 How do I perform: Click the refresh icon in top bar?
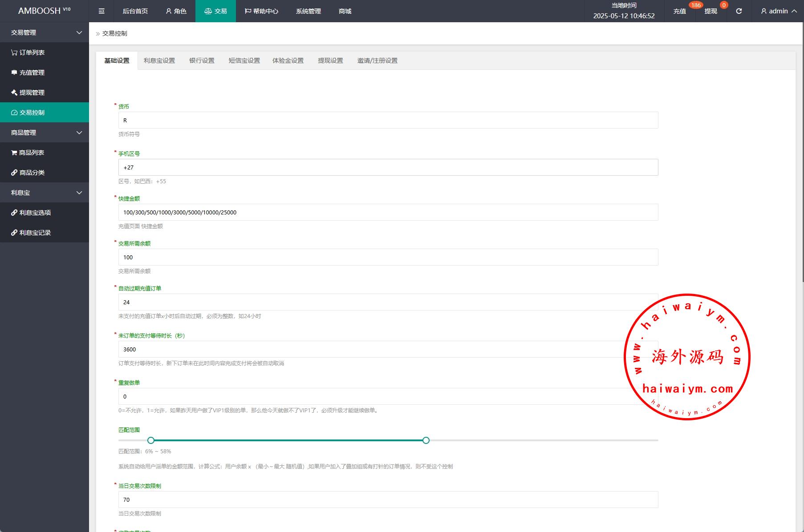[x=739, y=11]
